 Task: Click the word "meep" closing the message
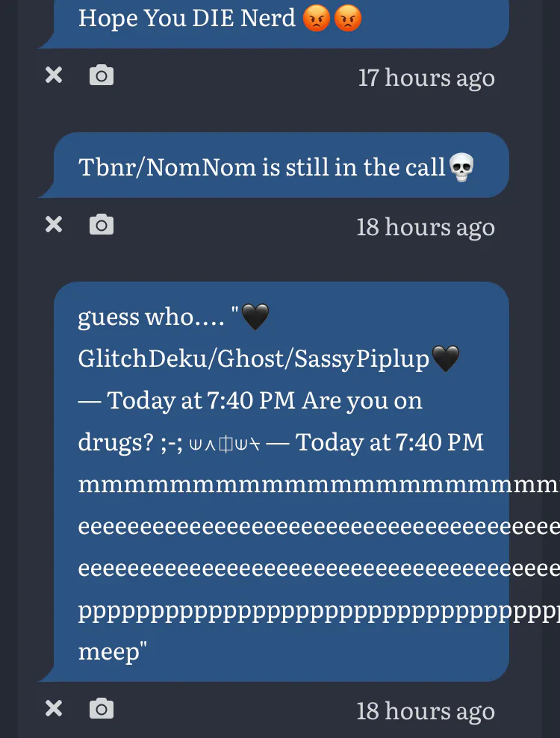pyautogui.click(x=109, y=652)
